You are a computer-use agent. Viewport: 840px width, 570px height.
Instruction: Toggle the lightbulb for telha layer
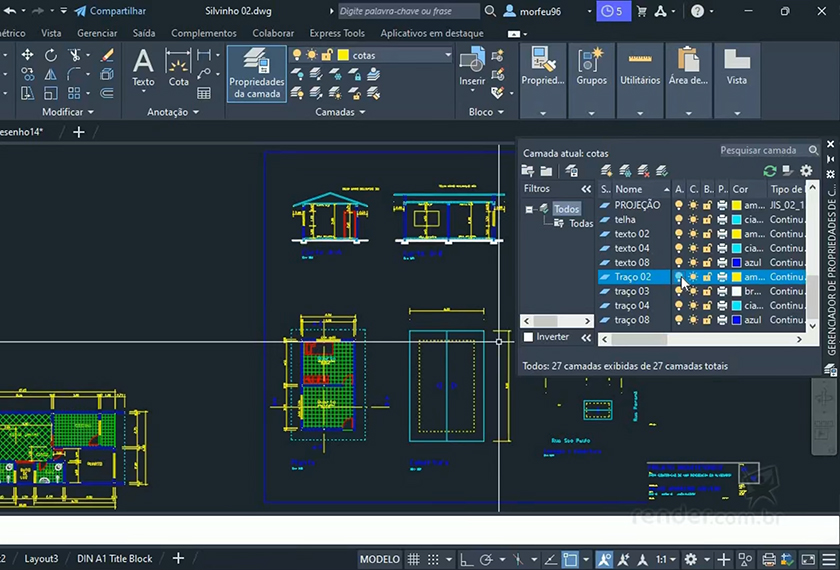click(x=679, y=219)
